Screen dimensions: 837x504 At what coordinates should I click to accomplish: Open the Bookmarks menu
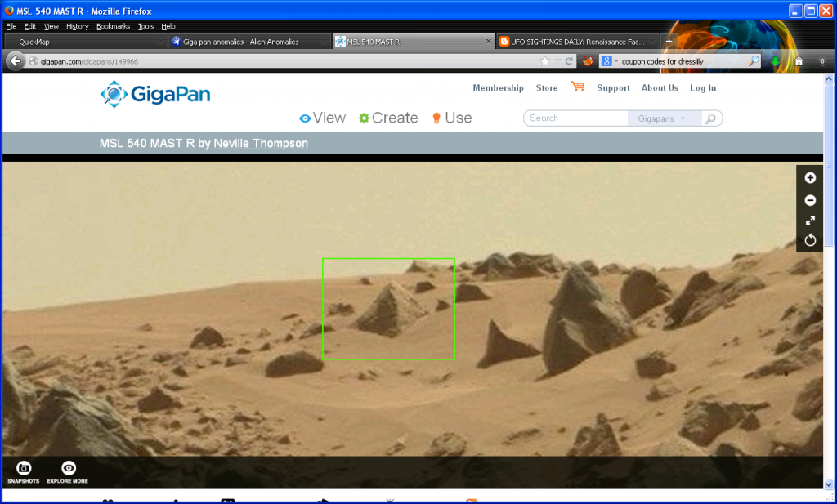coord(113,26)
